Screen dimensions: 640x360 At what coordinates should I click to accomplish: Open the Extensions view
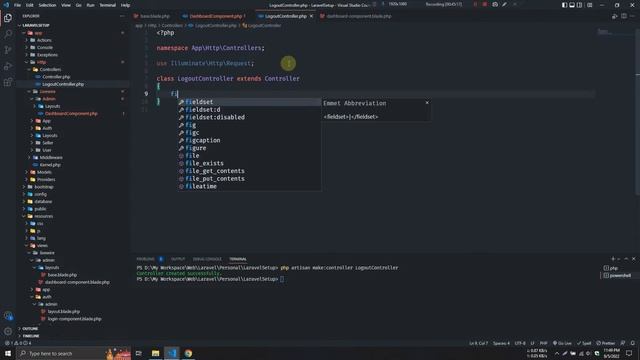[8, 82]
